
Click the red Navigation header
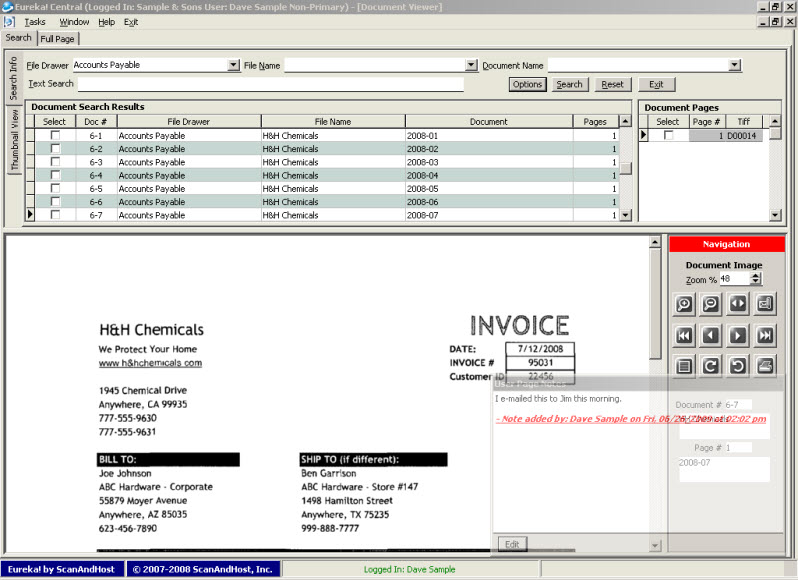726,244
